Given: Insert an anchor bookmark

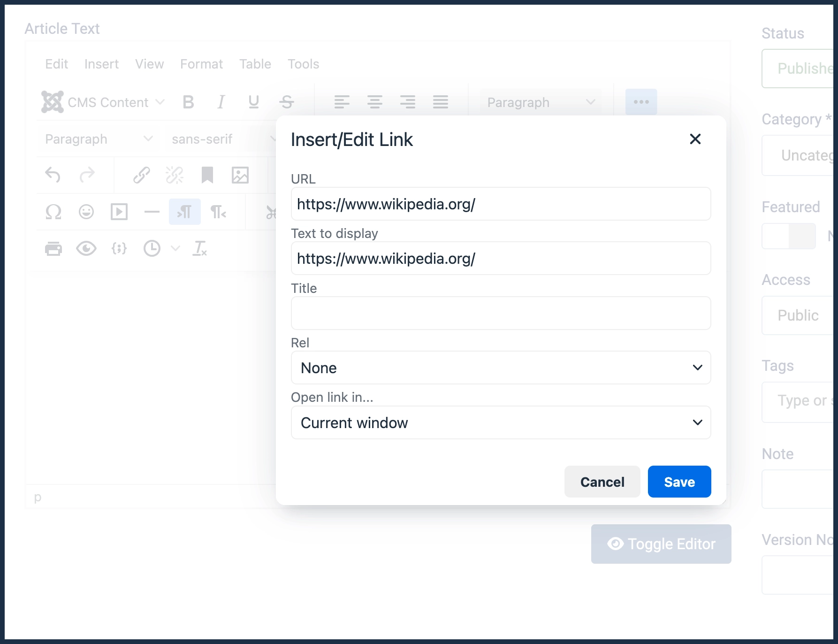Looking at the screenshot, I should pos(207,175).
